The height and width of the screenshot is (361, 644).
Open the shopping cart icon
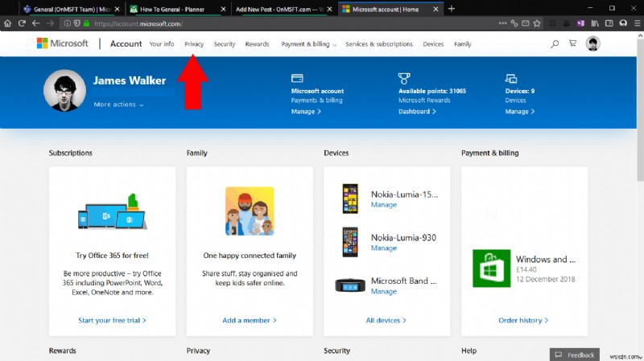pos(572,43)
